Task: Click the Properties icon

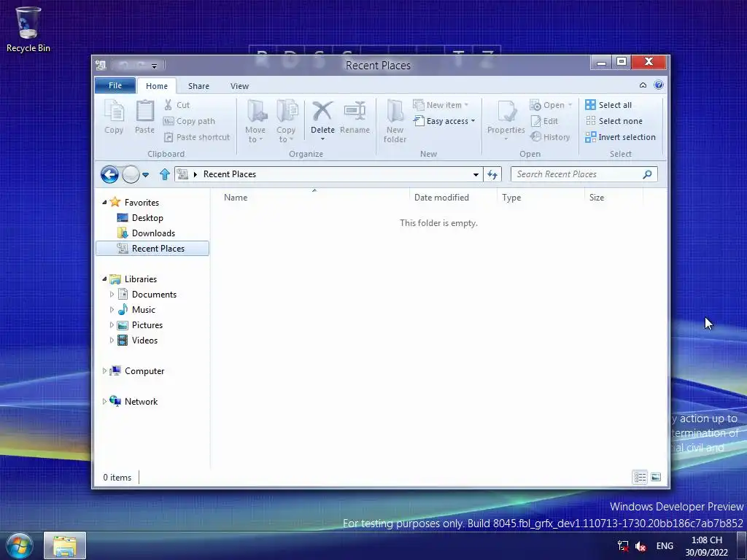Action: pyautogui.click(x=506, y=112)
